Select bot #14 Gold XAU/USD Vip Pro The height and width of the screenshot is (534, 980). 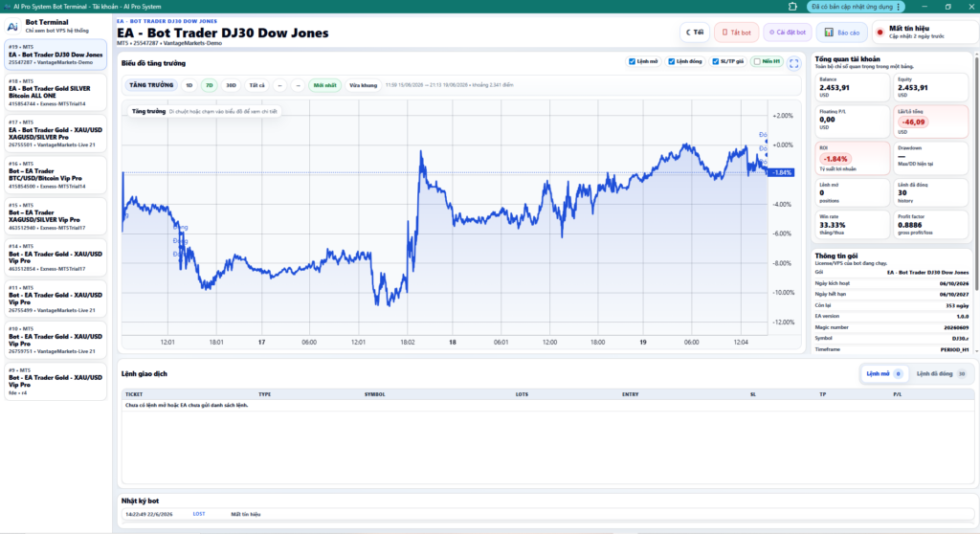[56, 257]
